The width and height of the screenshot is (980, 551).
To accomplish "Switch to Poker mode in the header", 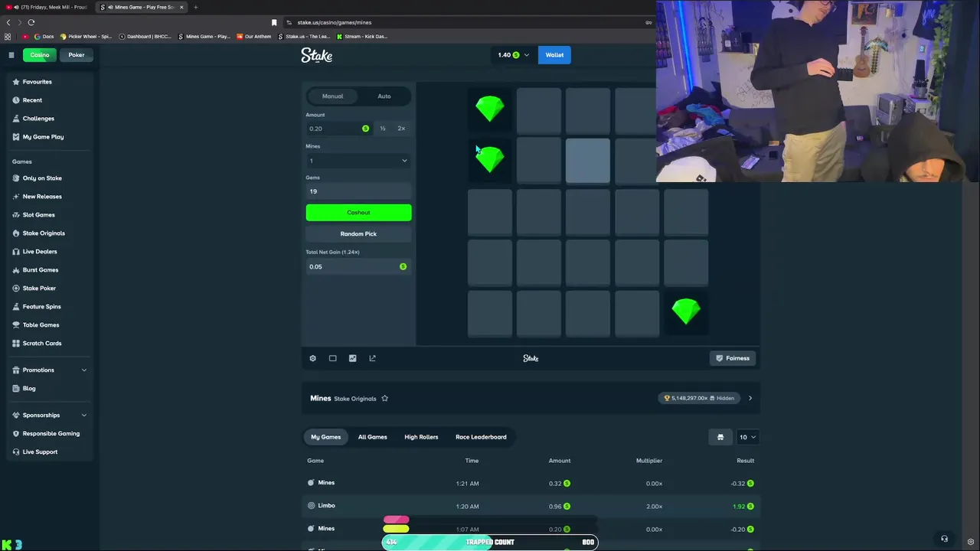I will (77, 55).
